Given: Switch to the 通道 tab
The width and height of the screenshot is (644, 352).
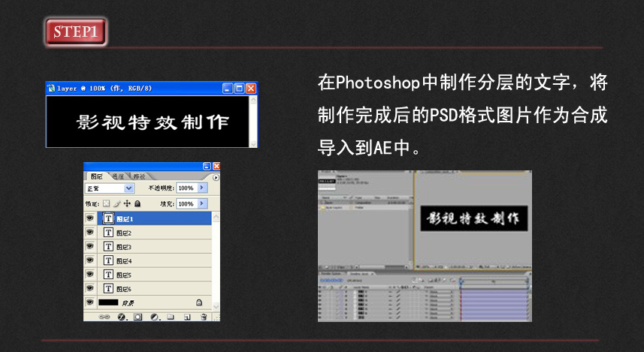Looking at the screenshot, I should (x=118, y=176).
